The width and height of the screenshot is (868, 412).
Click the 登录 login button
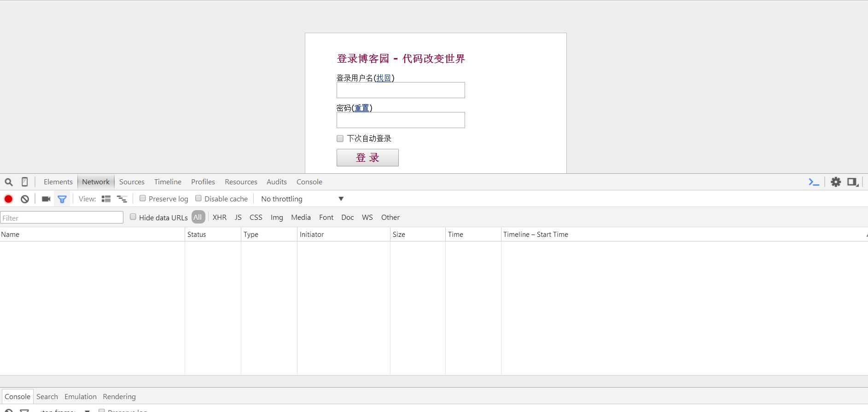367,158
